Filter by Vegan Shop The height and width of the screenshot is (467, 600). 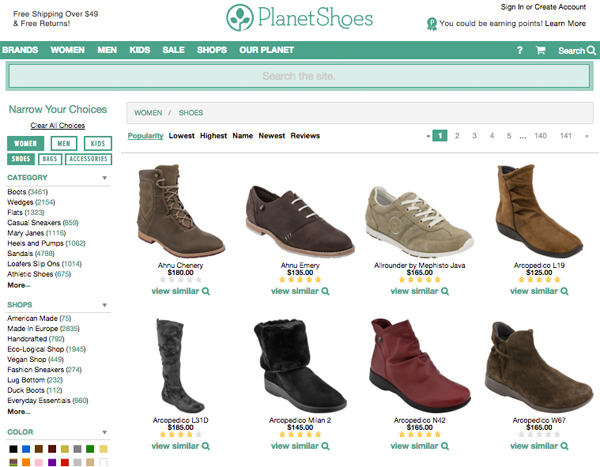[x=36, y=359]
